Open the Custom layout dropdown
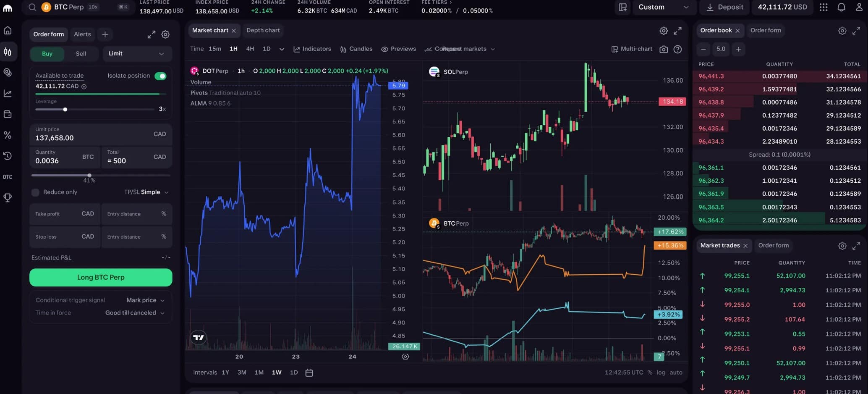Screen dimensions: 868x394 [x=664, y=7]
